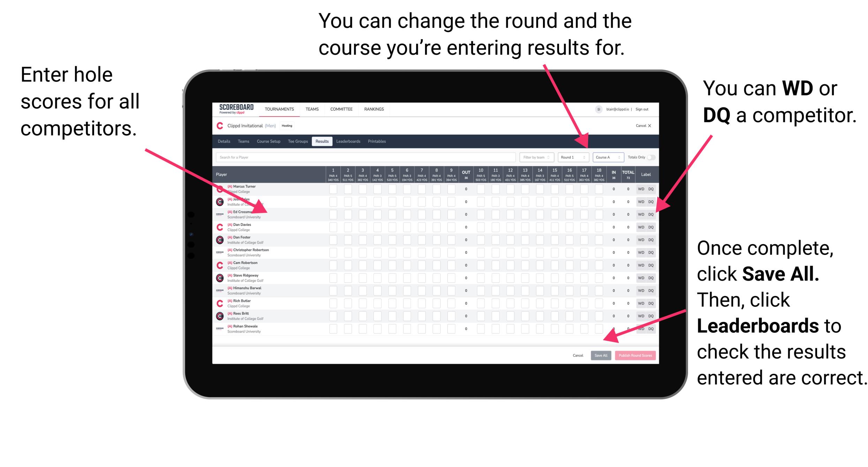Click the WD icon for Cam Robertson

tap(640, 264)
